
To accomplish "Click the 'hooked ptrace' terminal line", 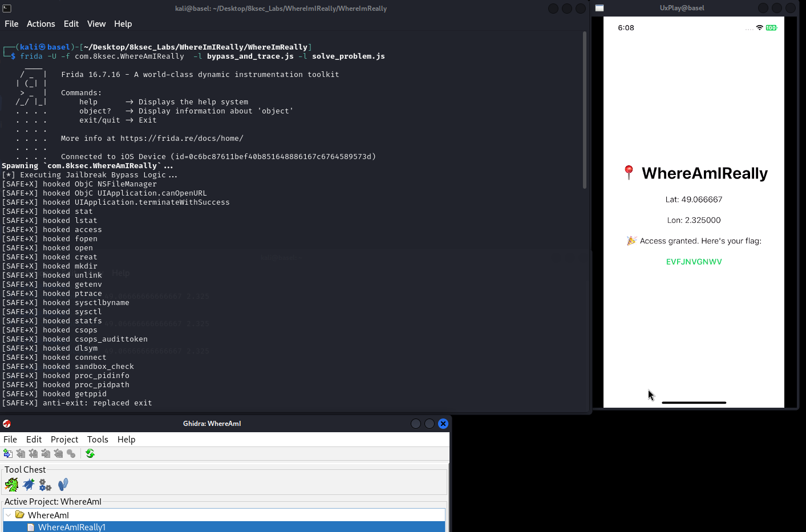I will tap(52, 294).
